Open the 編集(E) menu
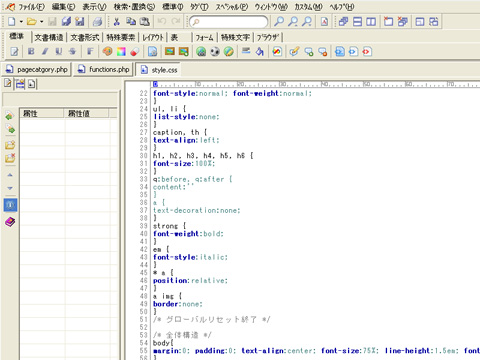The width and height of the screenshot is (480, 360). click(x=63, y=7)
